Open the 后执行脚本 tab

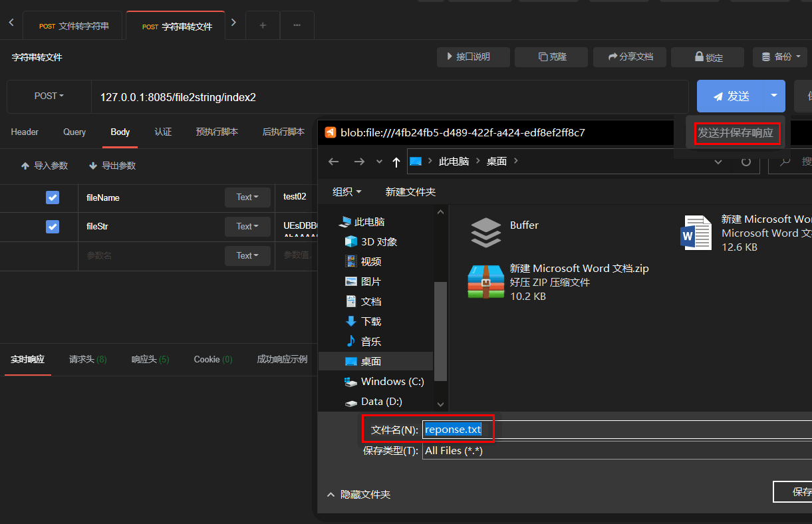(283, 132)
